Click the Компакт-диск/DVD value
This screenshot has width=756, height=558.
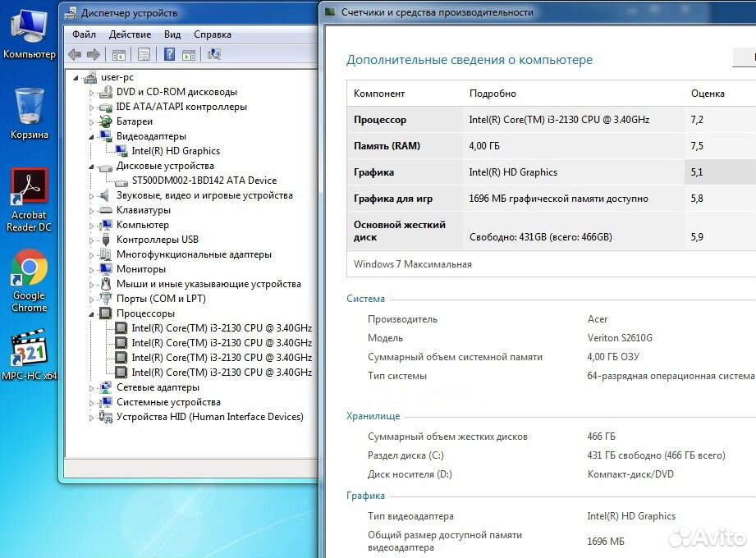point(630,474)
